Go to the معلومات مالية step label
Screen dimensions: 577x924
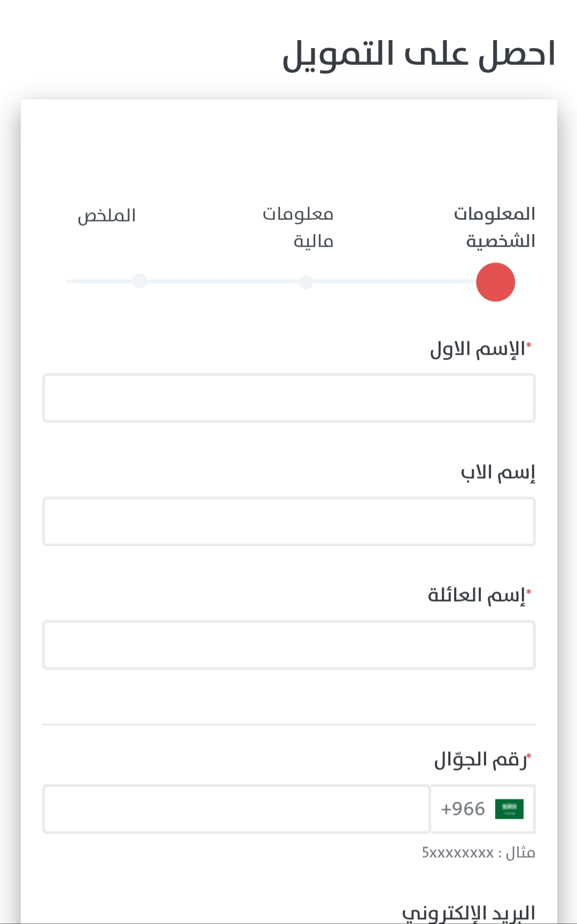[298, 227]
